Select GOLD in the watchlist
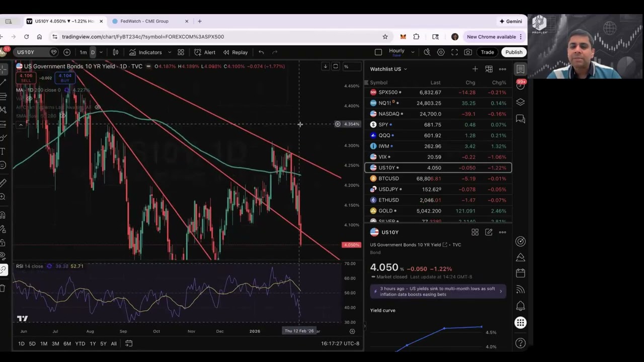The image size is (644, 362). (438, 211)
